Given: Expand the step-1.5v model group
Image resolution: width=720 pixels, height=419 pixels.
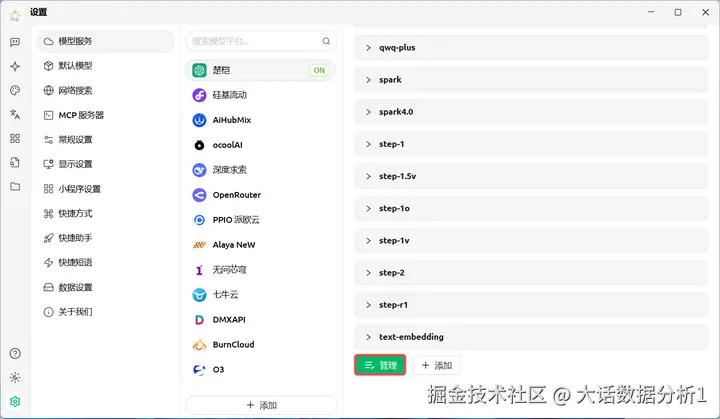Looking at the screenshot, I should pos(531,176).
